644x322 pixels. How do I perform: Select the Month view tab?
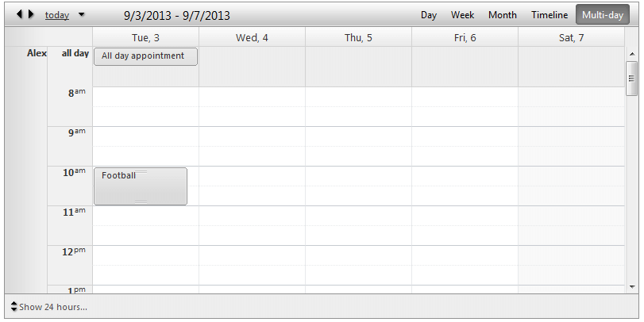(502, 15)
